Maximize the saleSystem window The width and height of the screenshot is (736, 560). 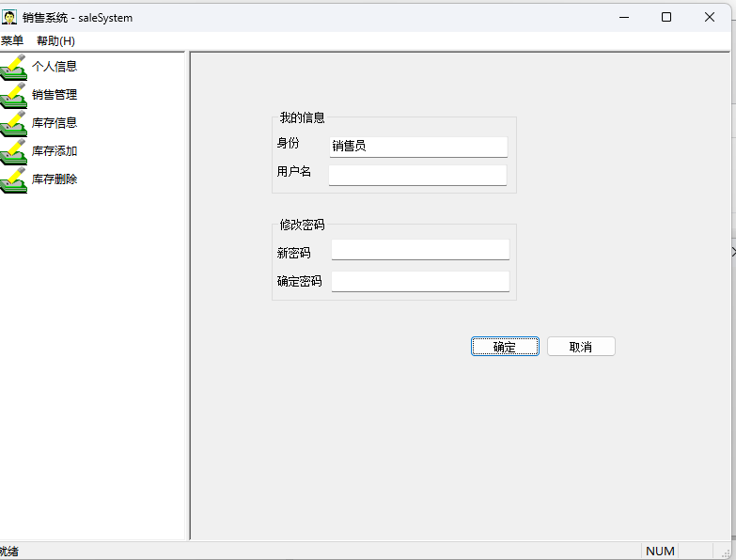[x=666, y=17]
